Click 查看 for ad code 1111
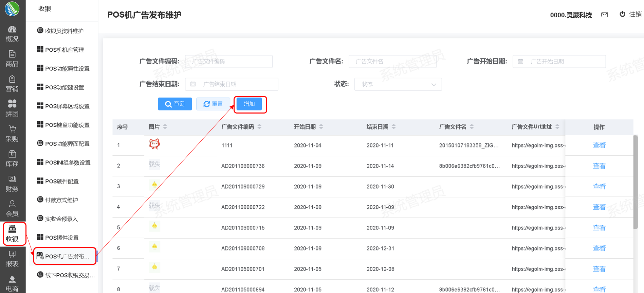Viewport: 644px width, 293px height. pyautogui.click(x=599, y=145)
